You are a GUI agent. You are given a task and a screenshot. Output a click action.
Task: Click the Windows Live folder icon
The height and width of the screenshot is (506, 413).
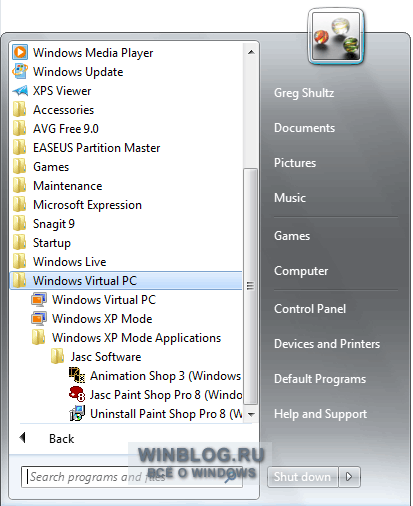20,261
